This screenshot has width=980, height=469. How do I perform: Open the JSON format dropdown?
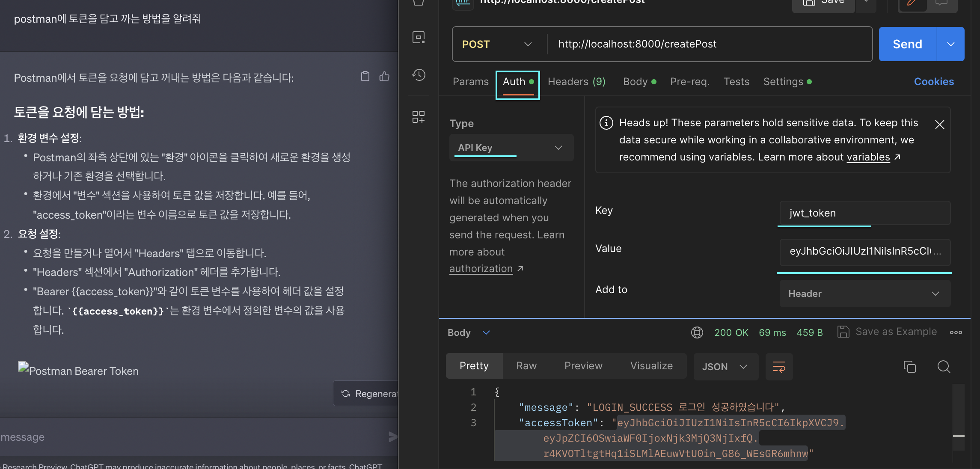click(725, 367)
